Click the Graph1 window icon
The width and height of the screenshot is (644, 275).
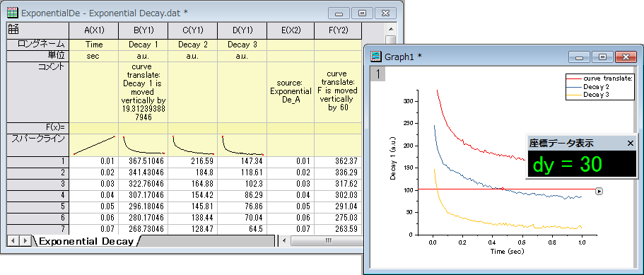point(376,57)
